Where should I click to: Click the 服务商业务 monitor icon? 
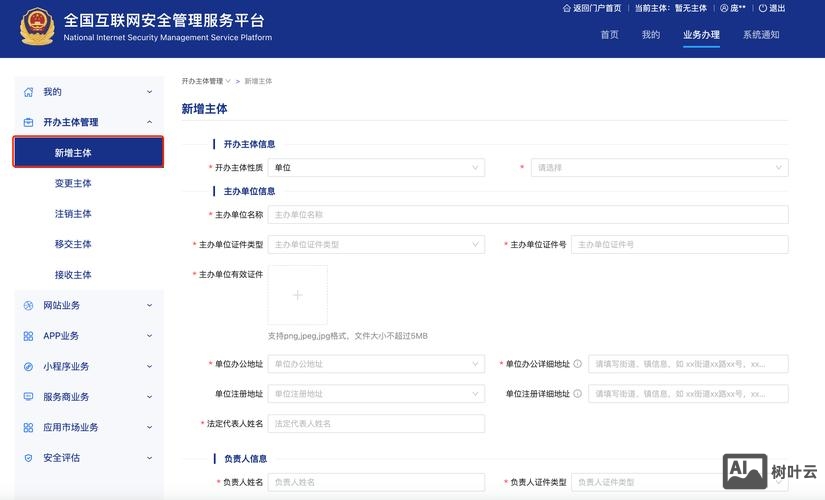pos(28,397)
